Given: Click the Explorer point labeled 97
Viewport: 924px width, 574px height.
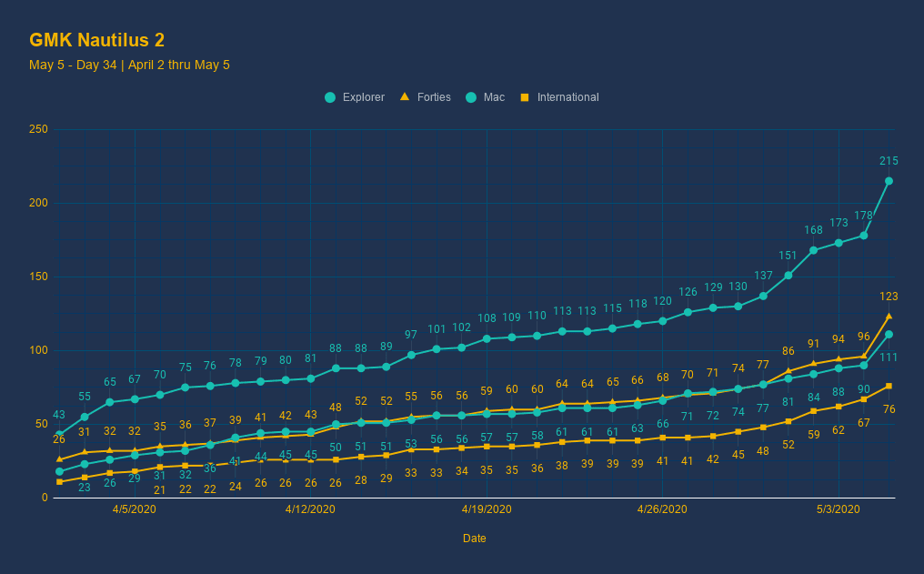Looking at the screenshot, I should (x=411, y=355).
